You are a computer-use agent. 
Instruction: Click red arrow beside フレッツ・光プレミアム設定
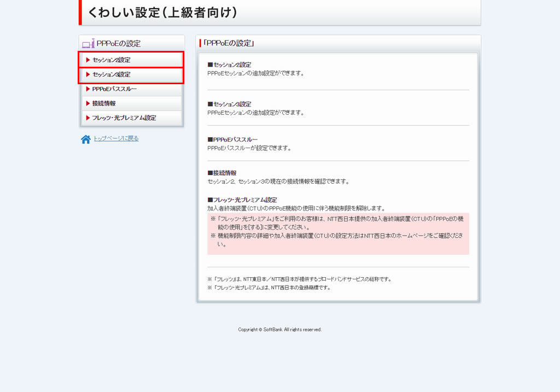pos(87,118)
